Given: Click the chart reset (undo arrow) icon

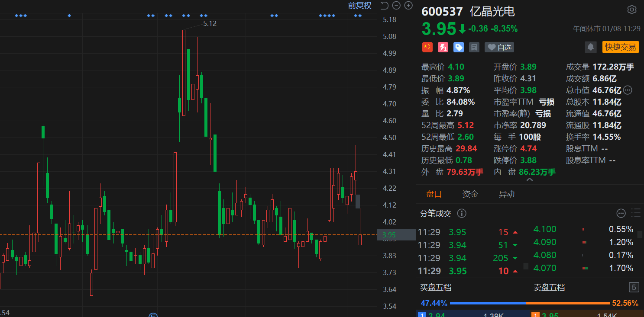Looking at the screenshot, I should click(x=384, y=6).
